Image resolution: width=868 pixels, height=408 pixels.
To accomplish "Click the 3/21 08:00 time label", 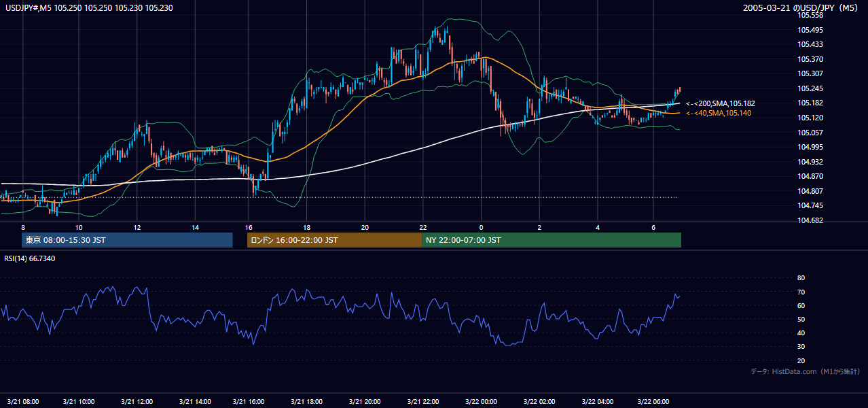I will [22, 401].
